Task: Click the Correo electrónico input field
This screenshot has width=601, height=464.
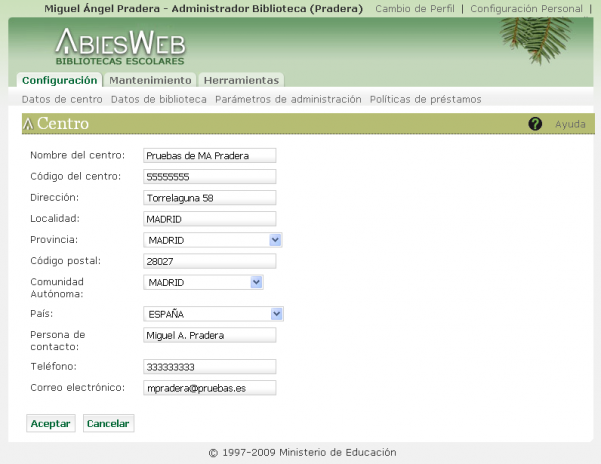Action: [x=210, y=387]
